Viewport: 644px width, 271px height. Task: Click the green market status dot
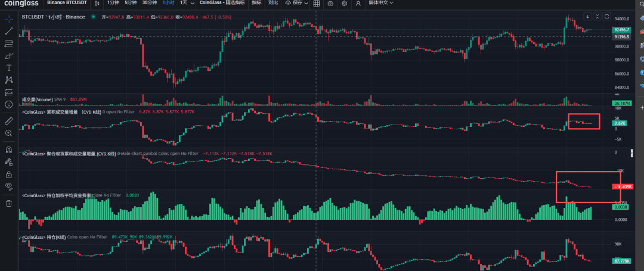tap(94, 17)
